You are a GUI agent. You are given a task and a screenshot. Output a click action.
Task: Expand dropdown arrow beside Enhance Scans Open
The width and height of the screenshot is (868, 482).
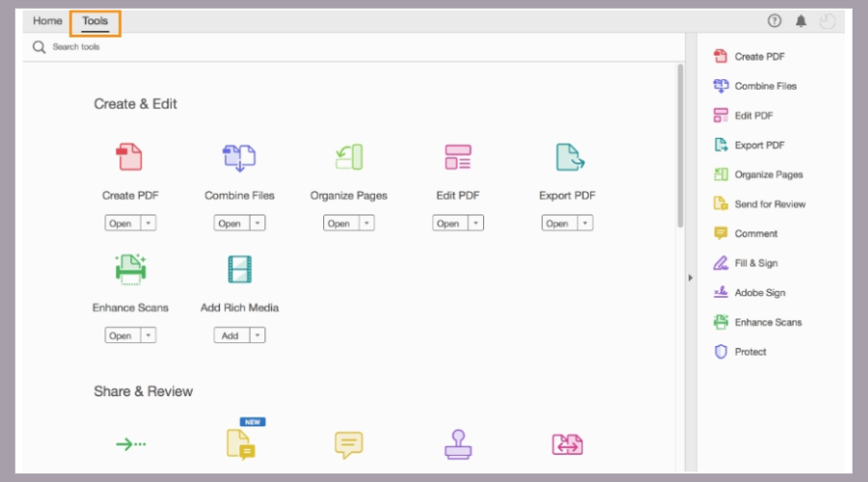[149, 335]
